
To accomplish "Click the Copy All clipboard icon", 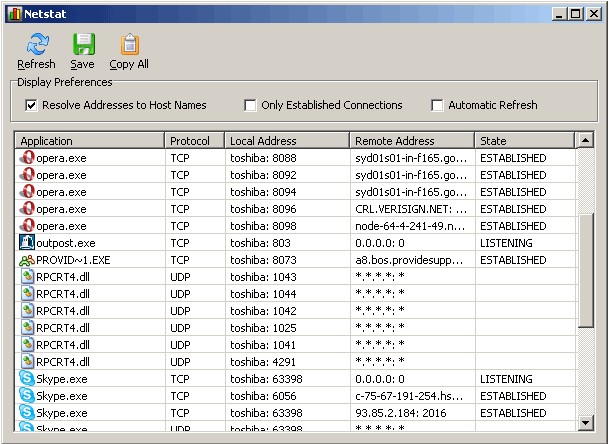I will [129, 44].
